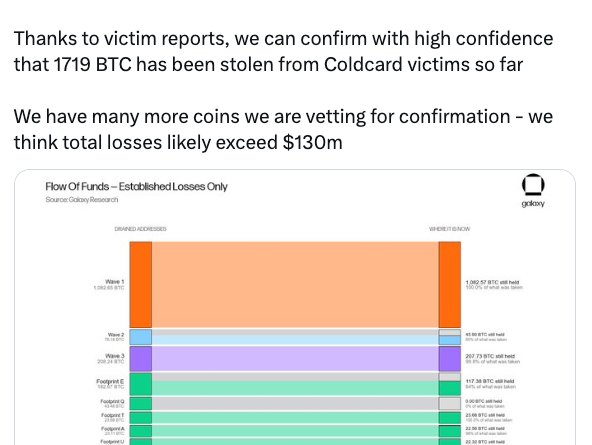The width and height of the screenshot is (592, 445).
Task: Click the gray Footprint Q destination block
Action: (x=450, y=403)
